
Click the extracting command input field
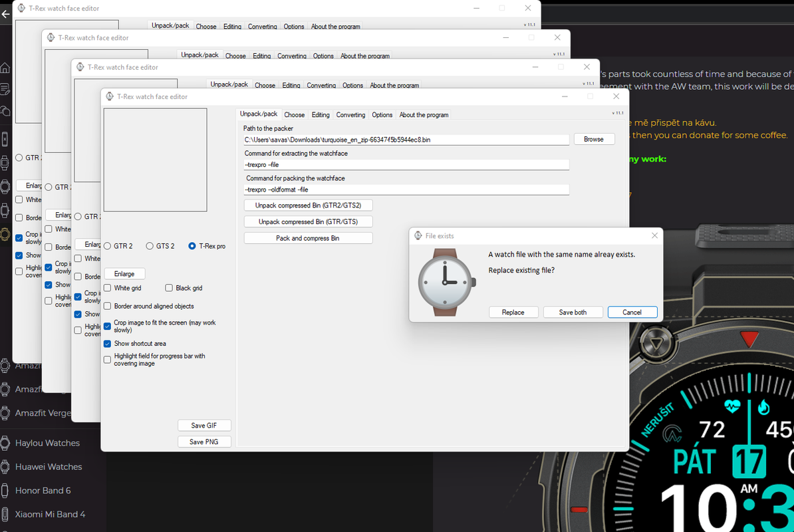click(x=406, y=164)
